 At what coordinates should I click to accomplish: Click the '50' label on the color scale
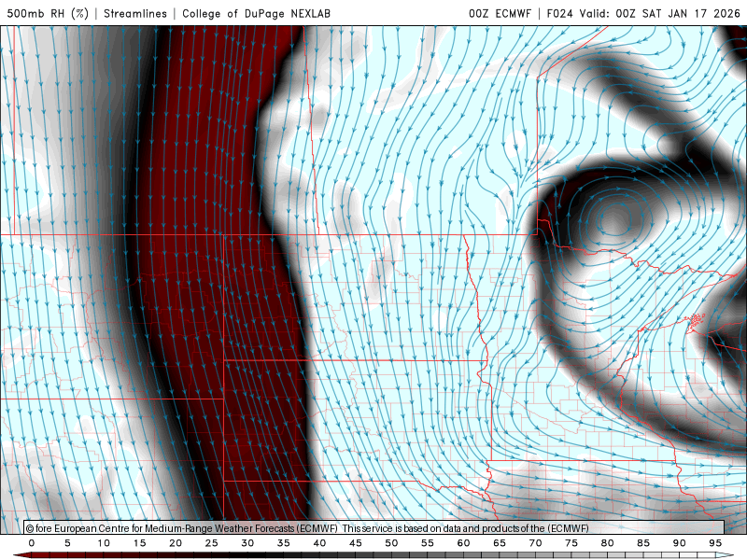click(391, 543)
